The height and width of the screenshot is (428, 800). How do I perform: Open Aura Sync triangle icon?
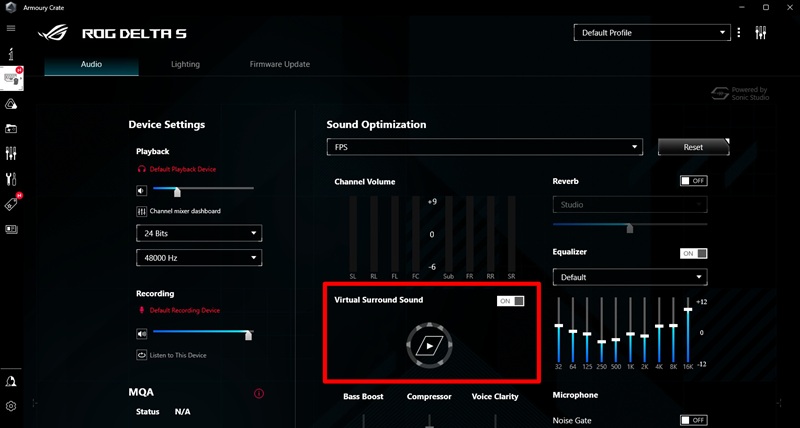tap(11, 105)
